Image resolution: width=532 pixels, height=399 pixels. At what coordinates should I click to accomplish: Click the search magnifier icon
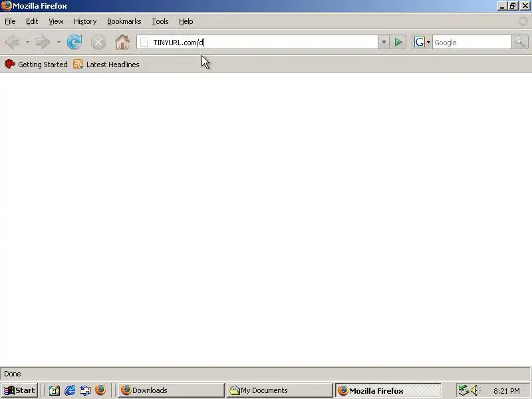[520, 43]
